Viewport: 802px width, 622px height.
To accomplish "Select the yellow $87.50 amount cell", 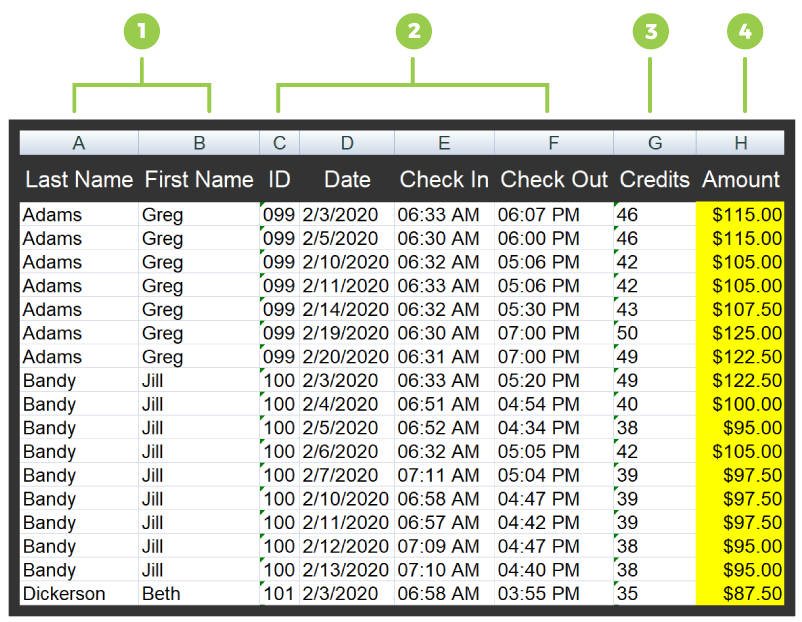I will tap(741, 594).
